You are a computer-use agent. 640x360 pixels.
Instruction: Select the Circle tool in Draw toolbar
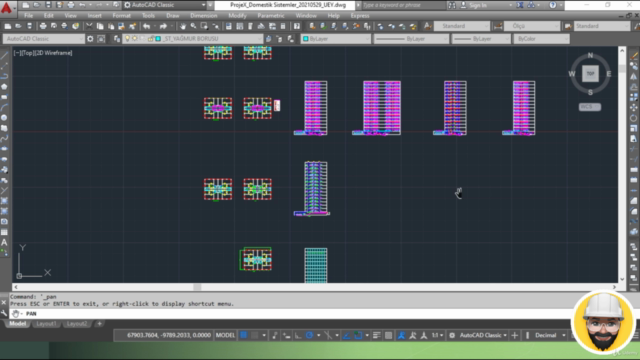(4, 118)
